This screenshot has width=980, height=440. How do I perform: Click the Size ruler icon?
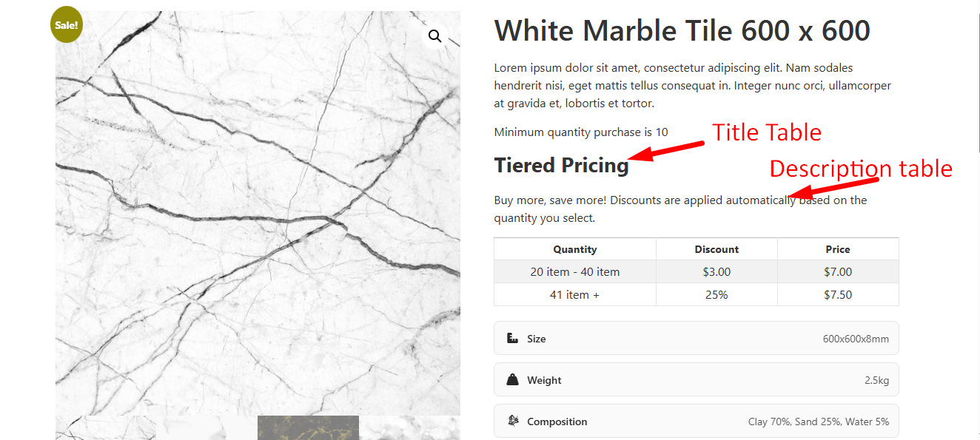(512, 339)
